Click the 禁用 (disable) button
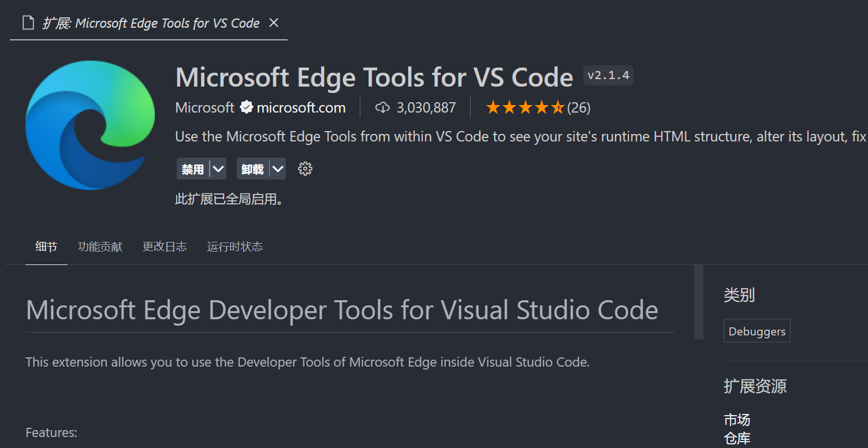 click(x=193, y=169)
